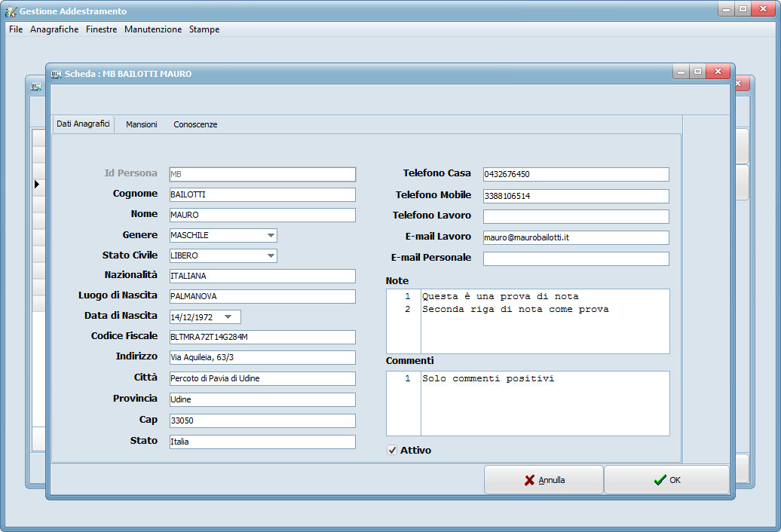
Task: Open the Manutenzione menu
Action: click(153, 29)
